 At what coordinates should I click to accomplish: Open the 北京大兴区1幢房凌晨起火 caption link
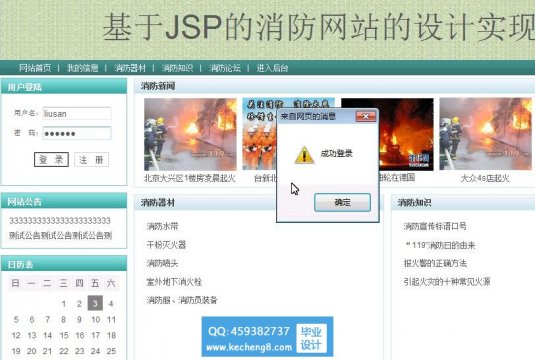pos(190,178)
